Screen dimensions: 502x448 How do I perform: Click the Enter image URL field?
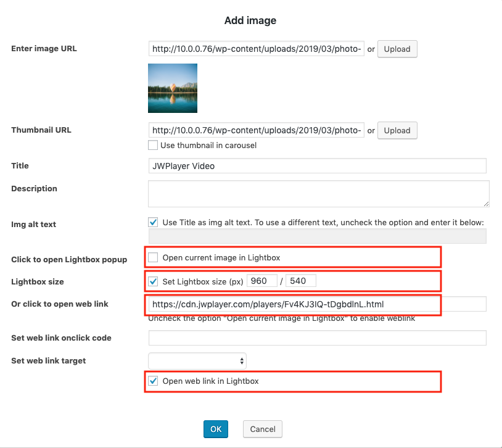coord(256,49)
